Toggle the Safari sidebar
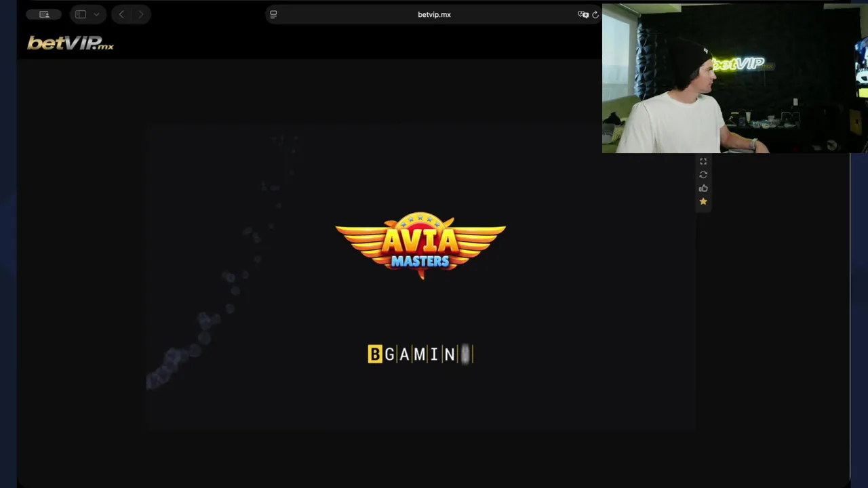Image resolution: width=868 pixels, height=488 pixels. pos(81,14)
